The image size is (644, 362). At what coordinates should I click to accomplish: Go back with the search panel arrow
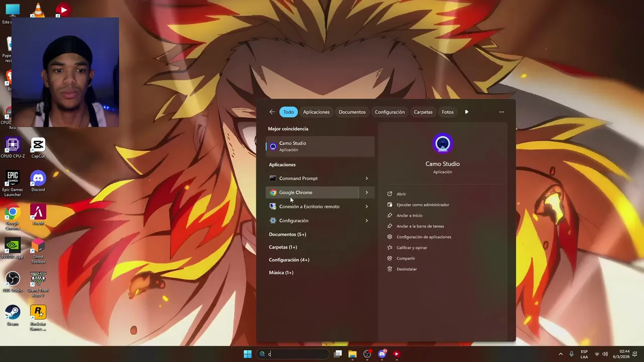272,112
